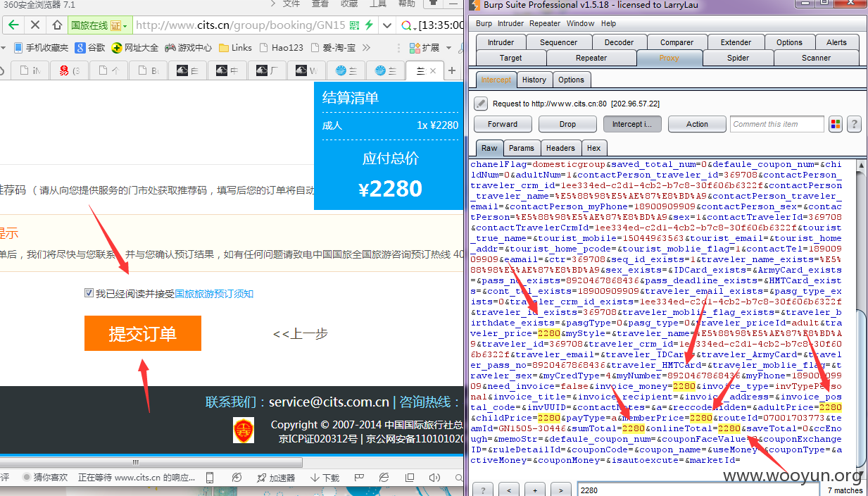Switch to the Sequencer tab

[558, 42]
